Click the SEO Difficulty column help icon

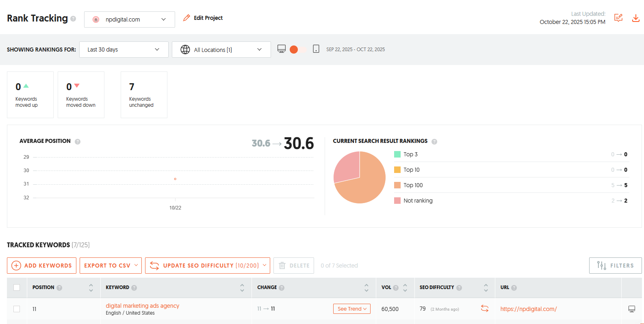[x=459, y=288]
